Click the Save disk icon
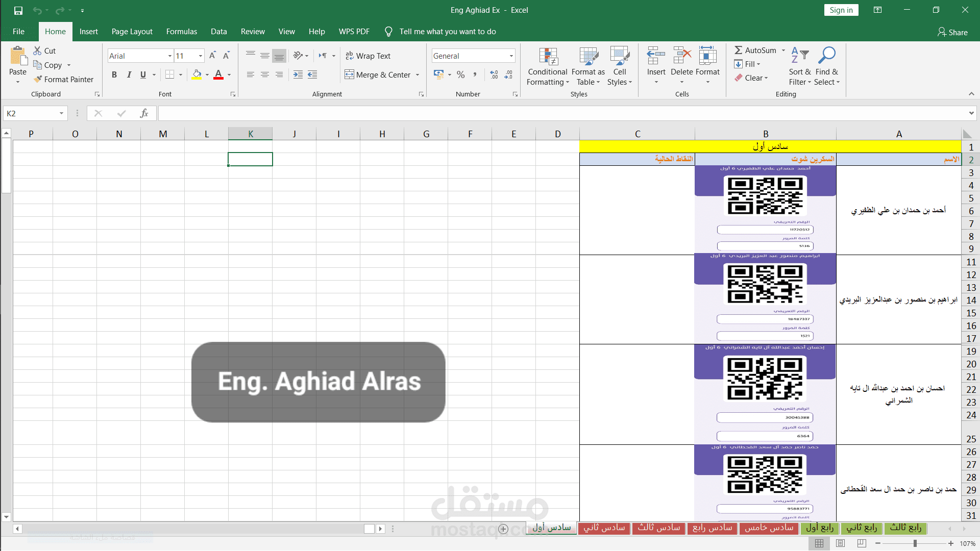The image size is (980, 551). pyautogui.click(x=18, y=10)
